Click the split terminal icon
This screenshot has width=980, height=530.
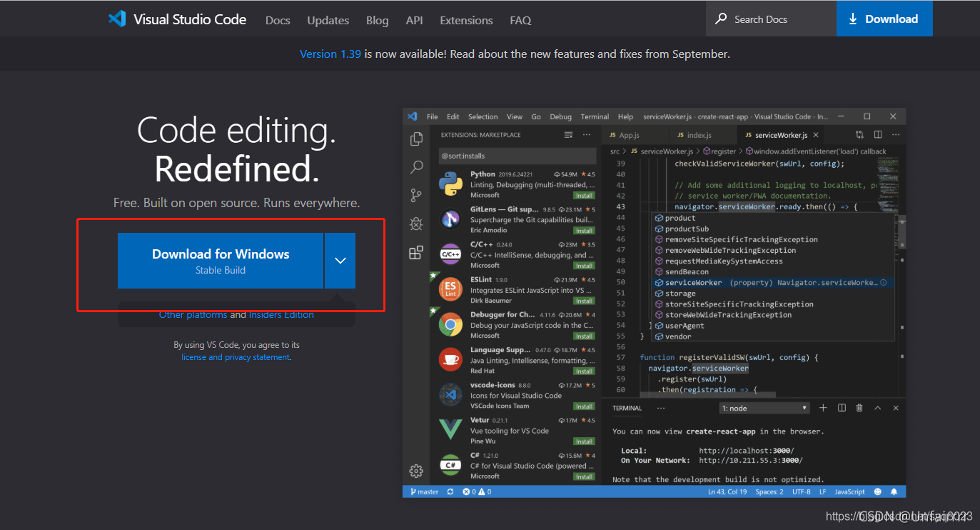[x=842, y=408]
